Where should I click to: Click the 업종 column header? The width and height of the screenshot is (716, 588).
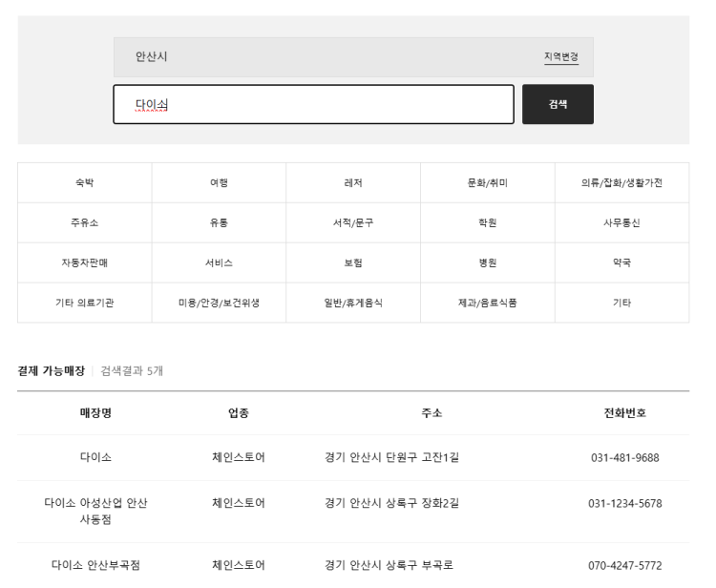pyautogui.click(x=239, y=412)
